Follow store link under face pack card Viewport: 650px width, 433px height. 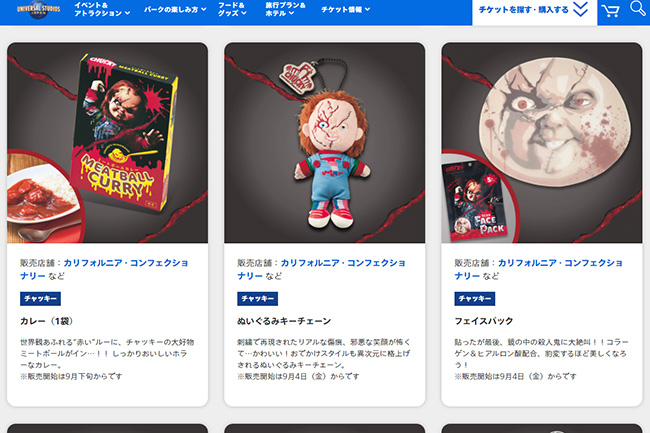[538, 269]
